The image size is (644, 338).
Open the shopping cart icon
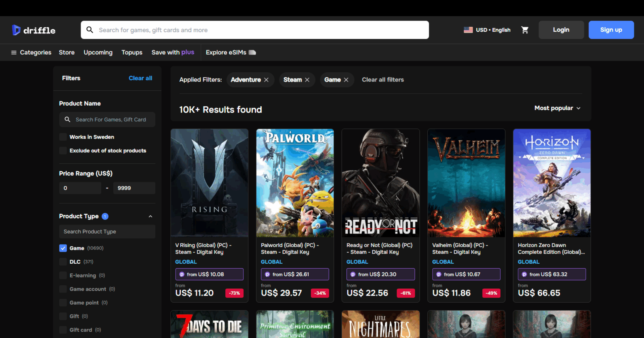[525, 30]
